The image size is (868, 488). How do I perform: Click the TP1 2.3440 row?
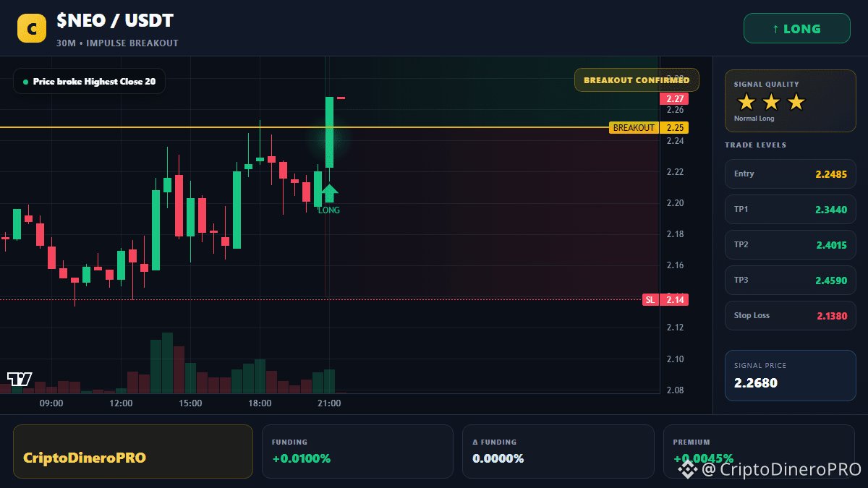pyautogui.click(x=790, y=209)
